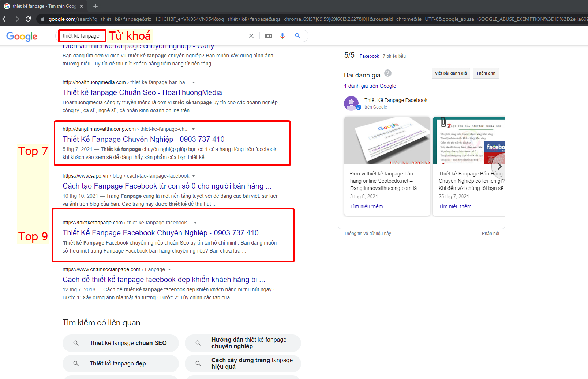Click magnifier icon beside 'Thiết kế fanpage đẹp'

click(x=76, y=364)
